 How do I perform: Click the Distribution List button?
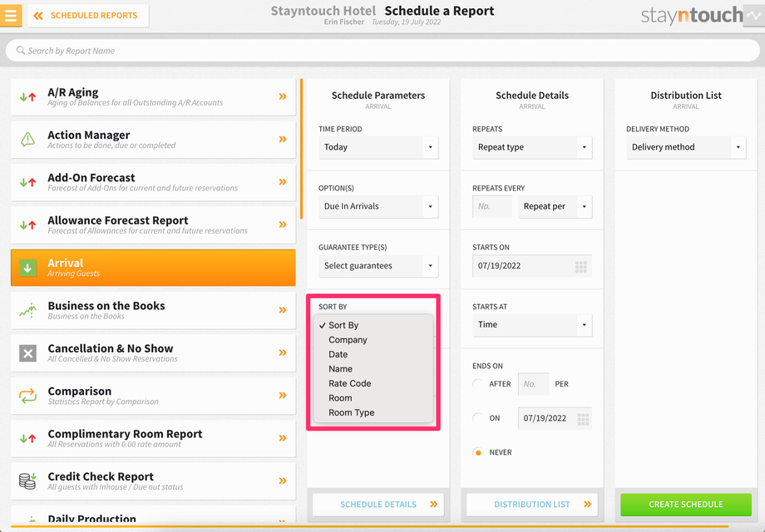(532, 505)
